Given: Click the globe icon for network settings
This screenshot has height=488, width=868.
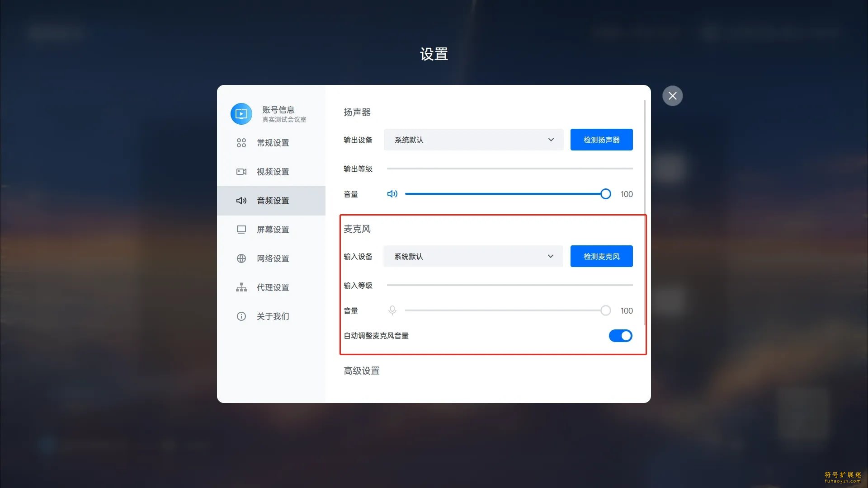Looking at the screenshot, I should (x=241, y=258).
